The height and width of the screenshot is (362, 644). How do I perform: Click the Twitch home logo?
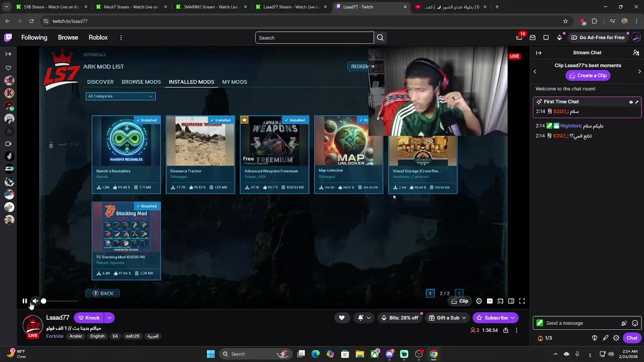8,37
